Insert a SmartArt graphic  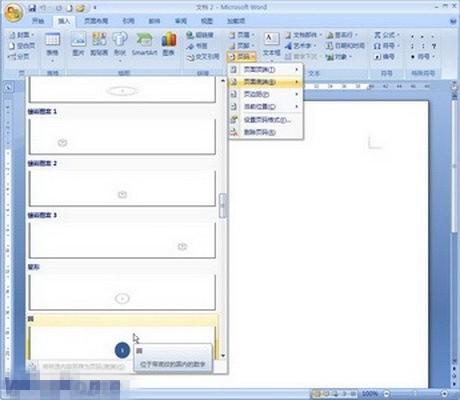(144, 44)
